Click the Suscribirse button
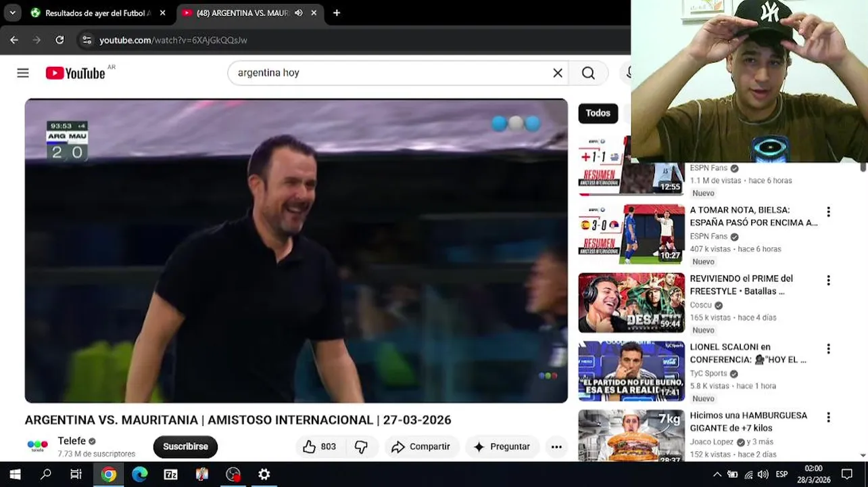868x487 pixels. tap(185, 446)
